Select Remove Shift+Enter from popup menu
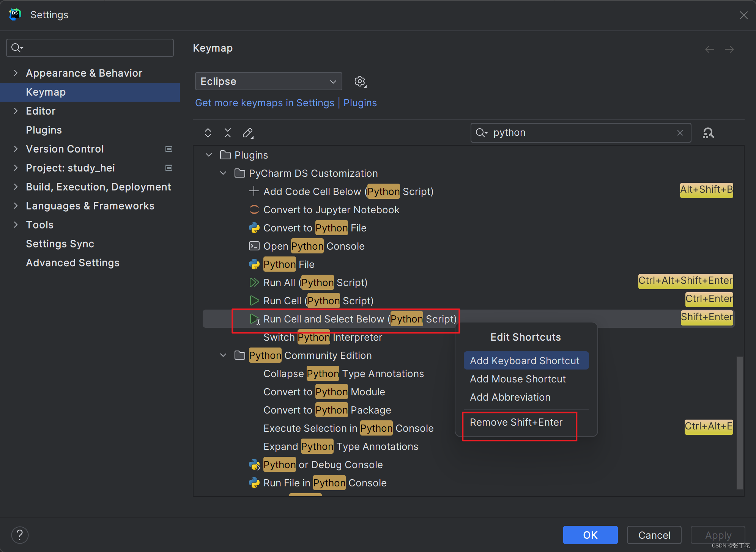 (x=516, y=422)
